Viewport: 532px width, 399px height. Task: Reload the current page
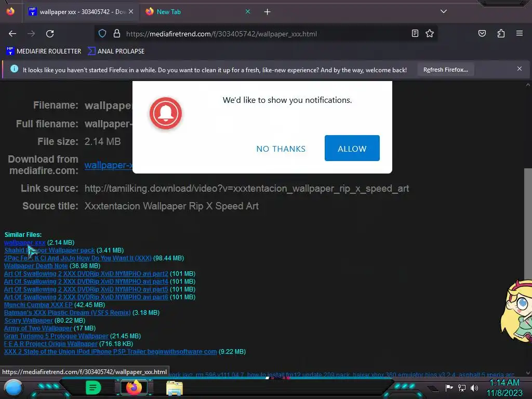(50, 34)
